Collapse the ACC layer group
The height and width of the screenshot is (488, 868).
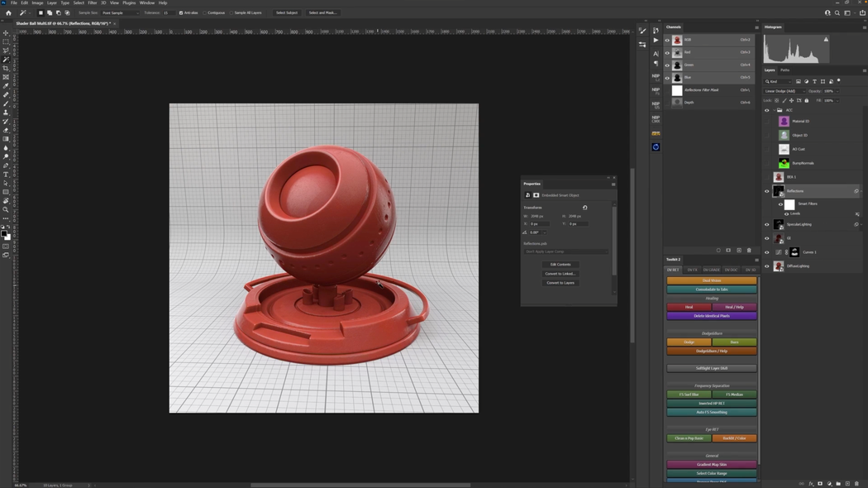[774, 110]
